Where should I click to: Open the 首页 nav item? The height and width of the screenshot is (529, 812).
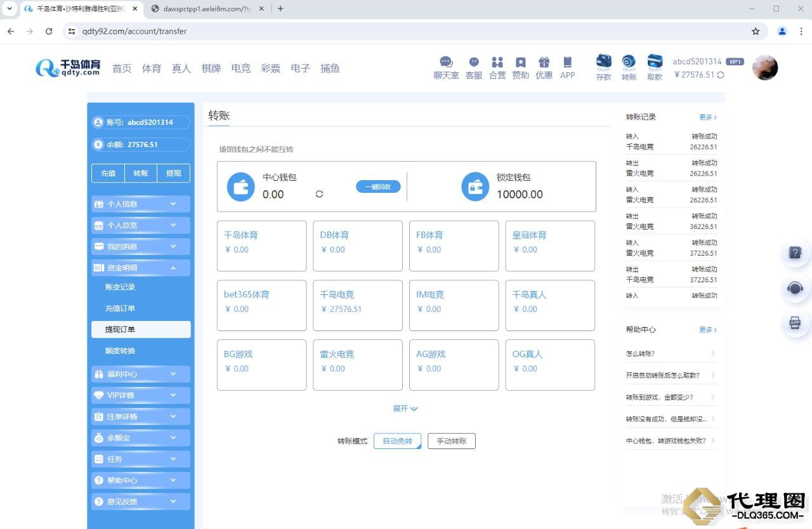(x=122, y=69)
